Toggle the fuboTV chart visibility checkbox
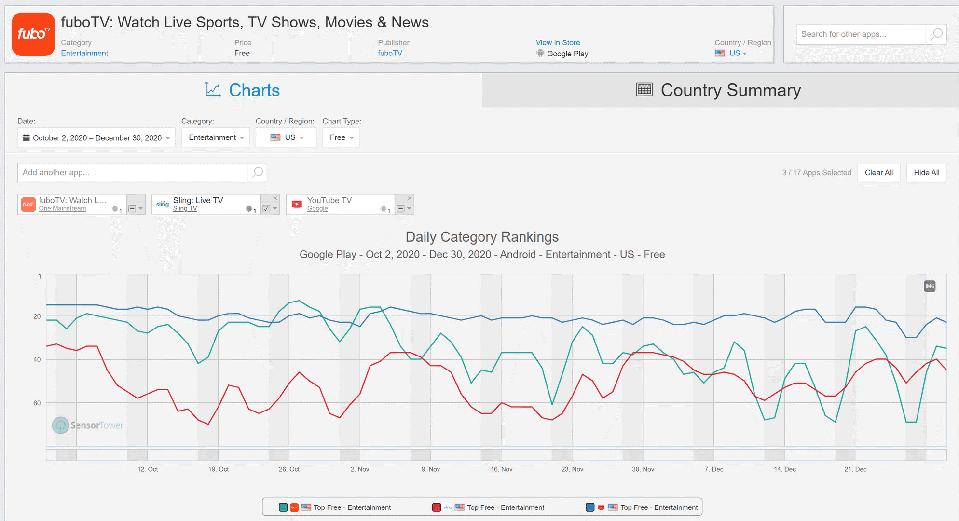 131,209
